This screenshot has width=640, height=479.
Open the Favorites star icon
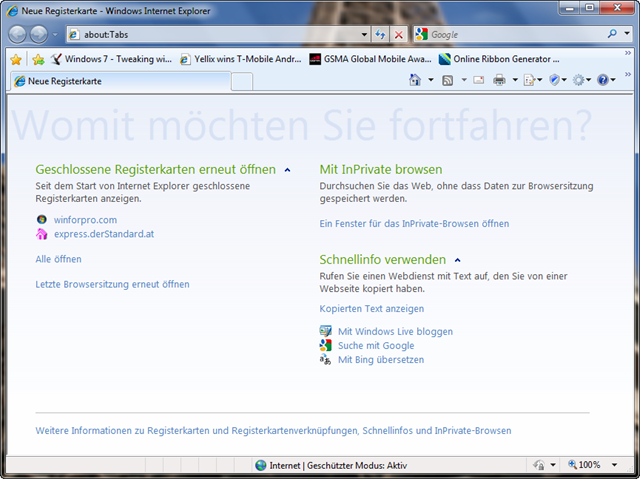coord(16,59)
